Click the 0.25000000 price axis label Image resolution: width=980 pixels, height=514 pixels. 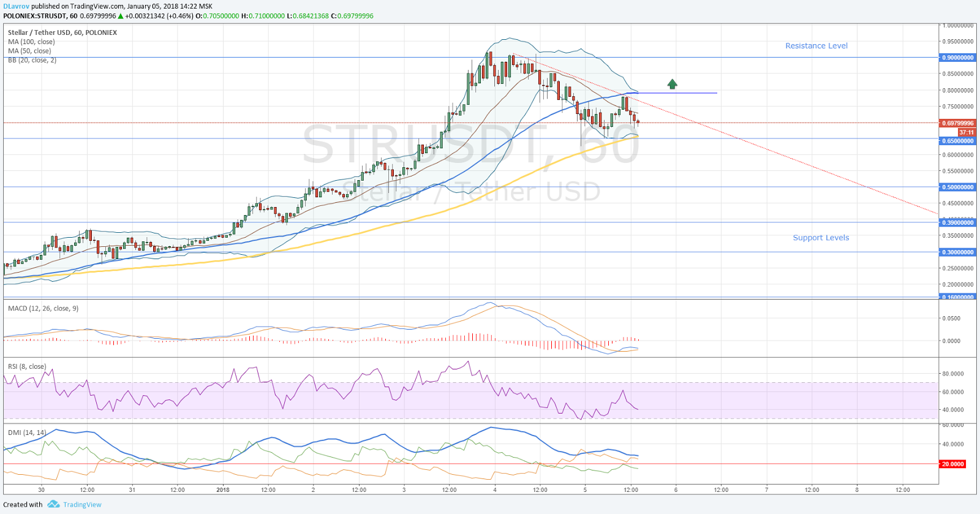coord(958,268)
